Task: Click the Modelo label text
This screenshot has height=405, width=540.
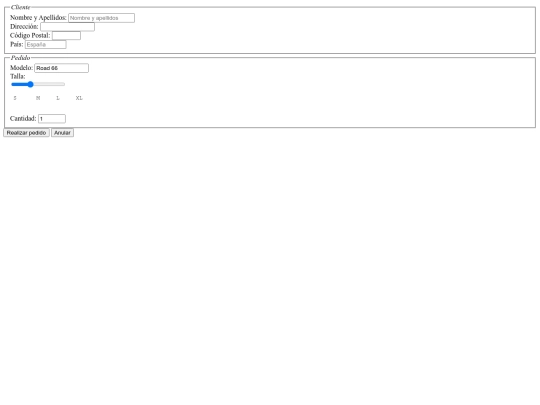Action: click(x=21, y=68)
